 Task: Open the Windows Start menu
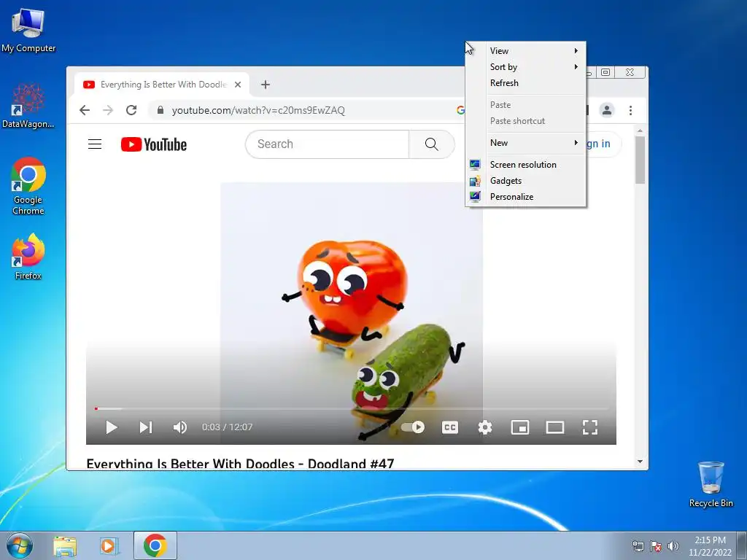(20, 545)
